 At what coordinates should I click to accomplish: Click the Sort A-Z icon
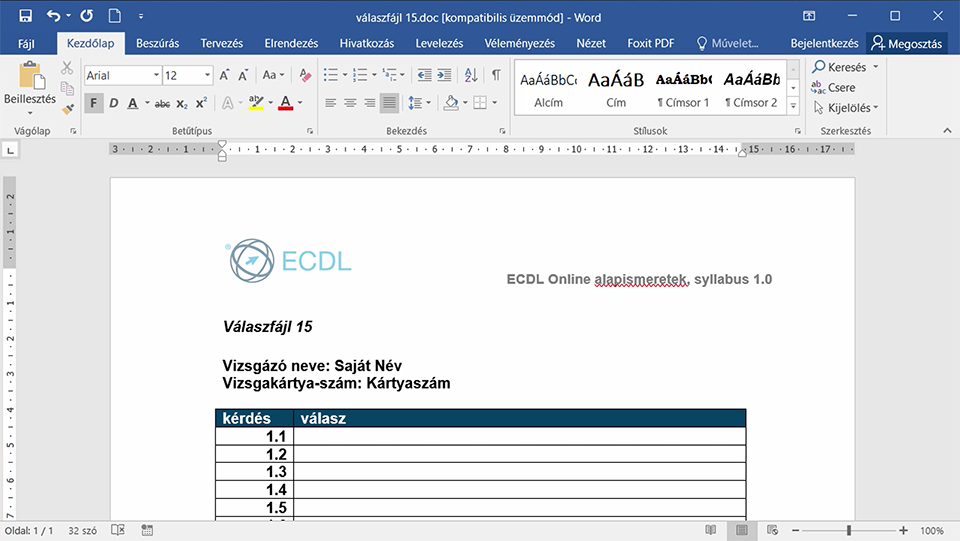pyautogui.click(x=471, y=75)
